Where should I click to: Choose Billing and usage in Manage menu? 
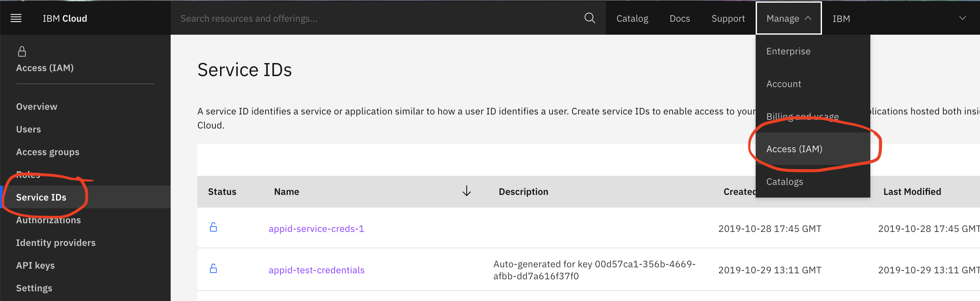coord(813,116)
